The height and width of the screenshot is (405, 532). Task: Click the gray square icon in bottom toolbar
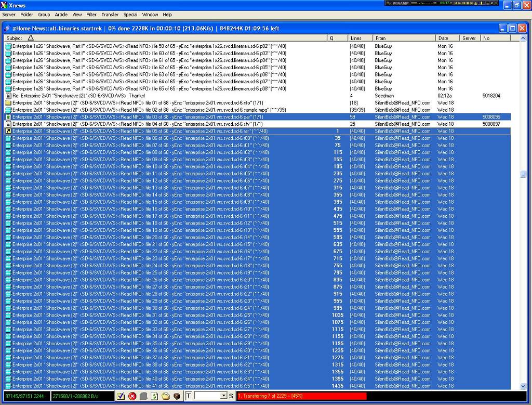pos(143,396)
